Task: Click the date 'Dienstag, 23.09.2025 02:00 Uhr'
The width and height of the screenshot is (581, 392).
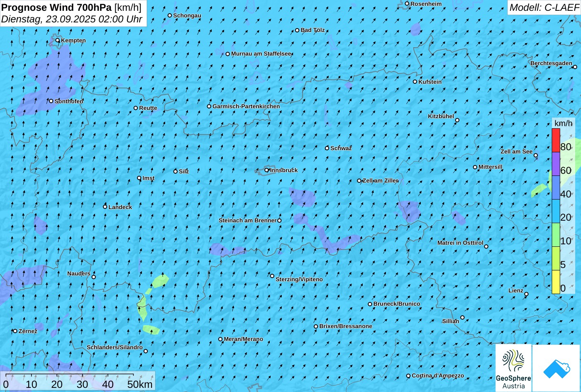Action: (x=72, y=19)
